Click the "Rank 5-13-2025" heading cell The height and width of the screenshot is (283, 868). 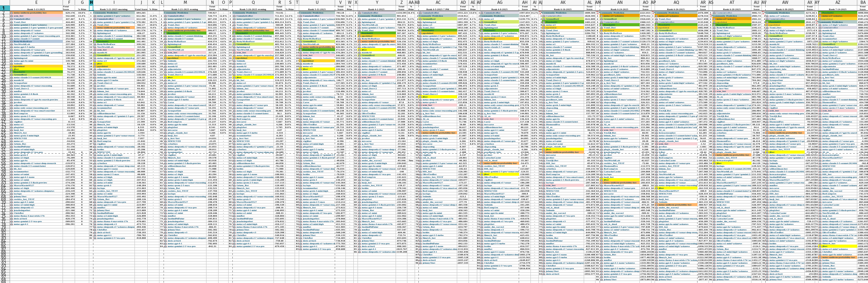coord(36,9)
